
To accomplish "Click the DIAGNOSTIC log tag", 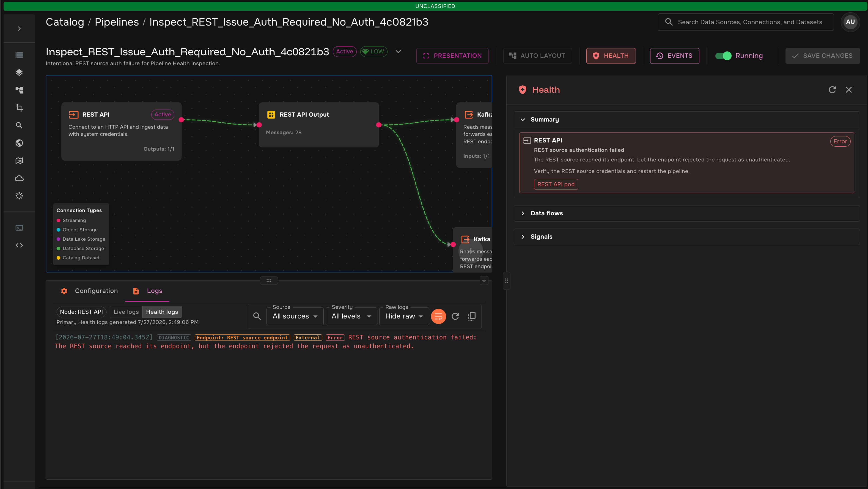I will point(174,338).
